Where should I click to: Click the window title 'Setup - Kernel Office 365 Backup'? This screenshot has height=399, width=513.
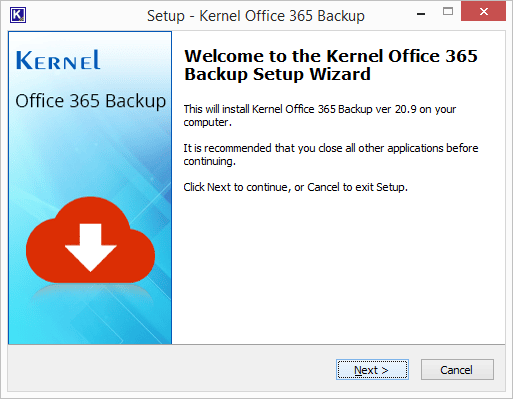256,16
